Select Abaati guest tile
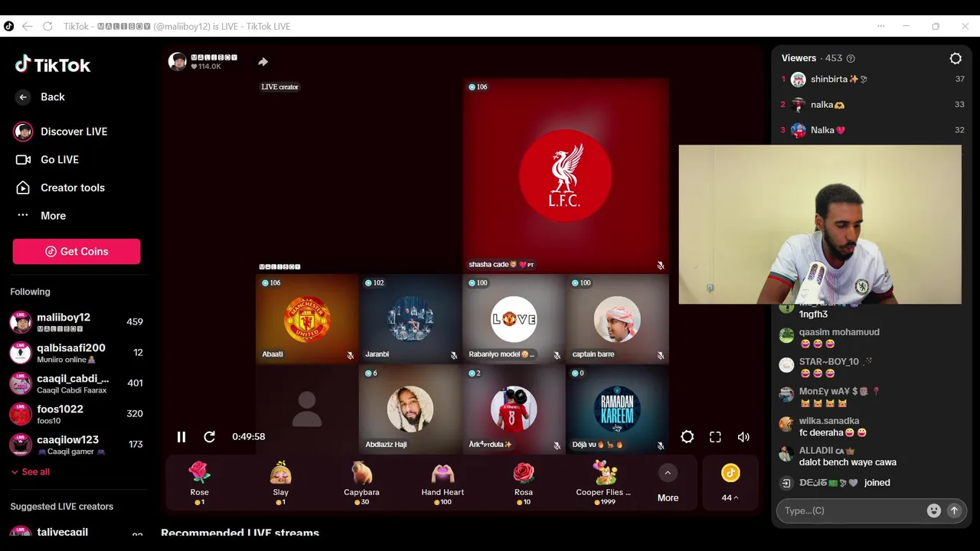980x551 pixels. (x=307, y=318)
